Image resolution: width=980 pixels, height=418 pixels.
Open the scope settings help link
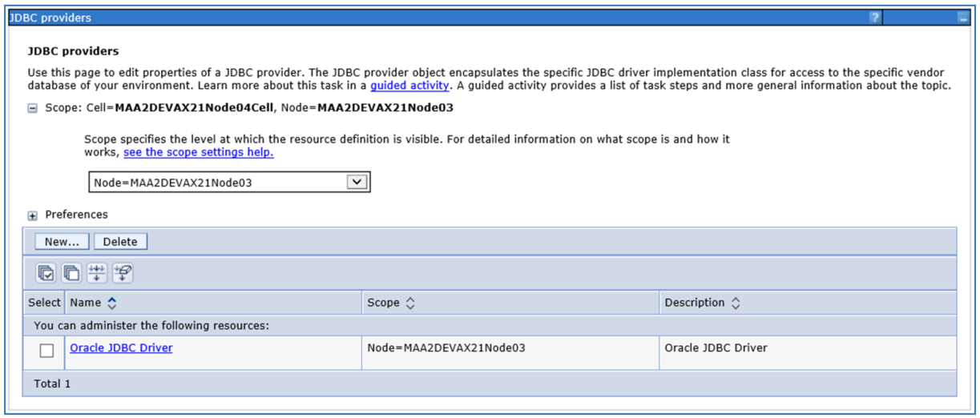(198, 152)
